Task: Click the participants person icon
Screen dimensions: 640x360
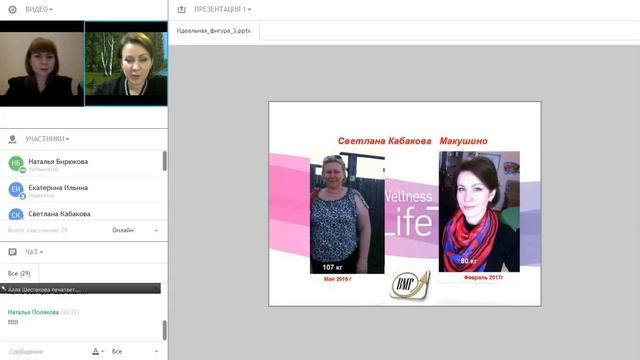Action: tap(13, 139)
